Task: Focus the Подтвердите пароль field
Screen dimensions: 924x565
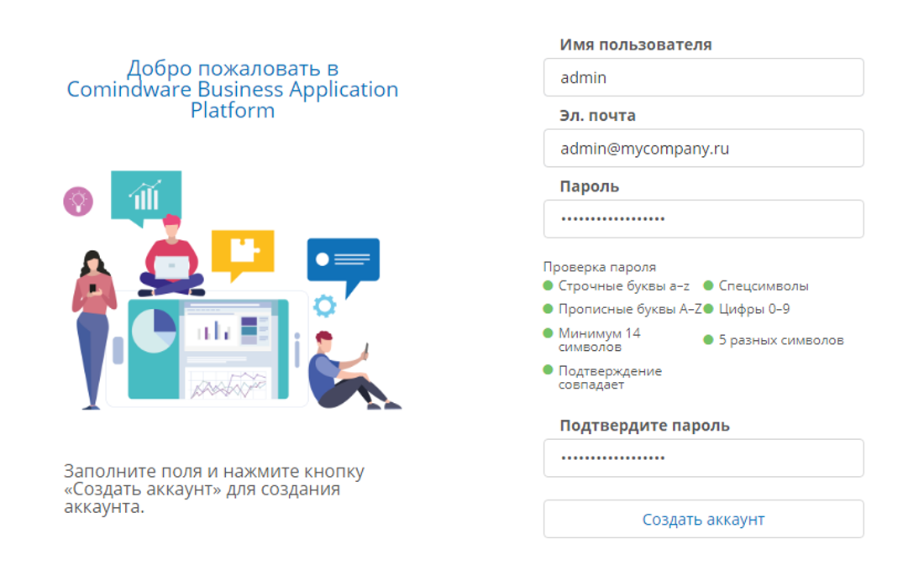Action: pos(704,458)
